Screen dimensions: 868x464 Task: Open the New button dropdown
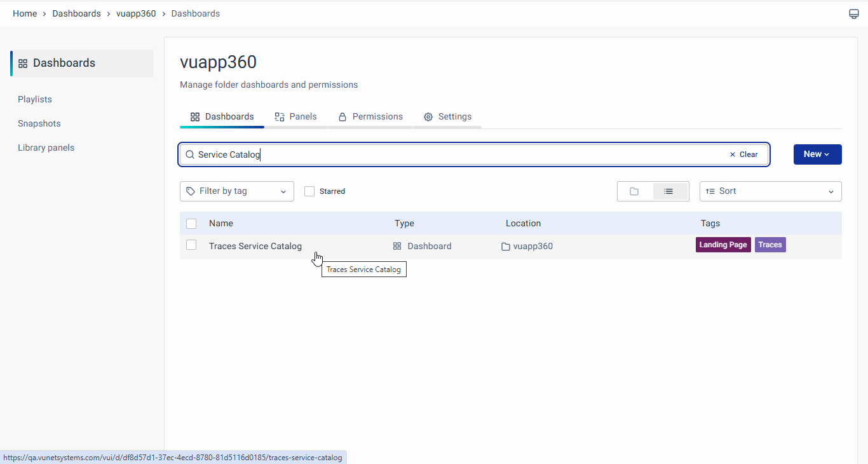point(817,154)
